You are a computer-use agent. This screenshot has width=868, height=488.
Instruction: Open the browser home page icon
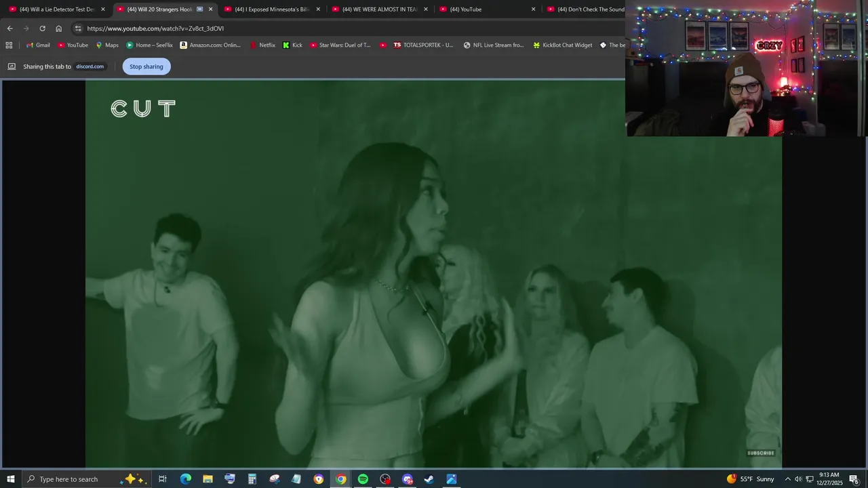pos(58,28)
